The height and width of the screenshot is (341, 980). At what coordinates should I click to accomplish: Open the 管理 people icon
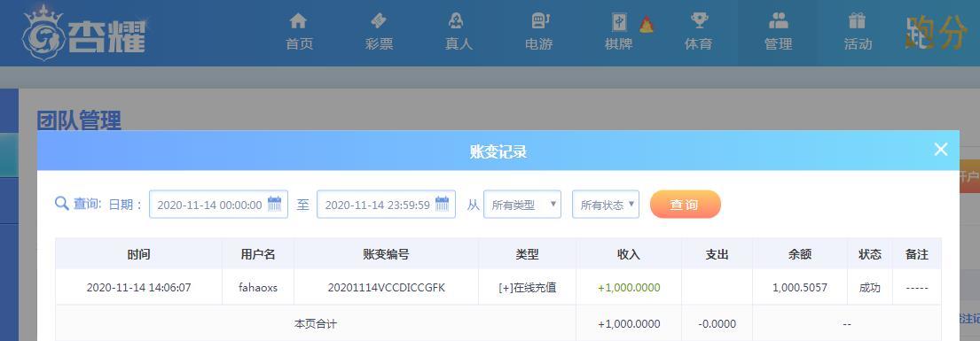pos(778,21)
